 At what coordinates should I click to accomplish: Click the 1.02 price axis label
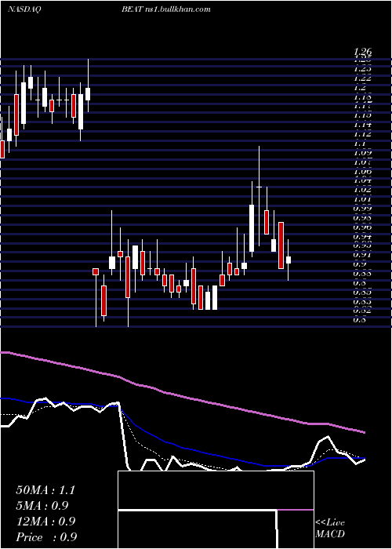(x=363, y=190)
